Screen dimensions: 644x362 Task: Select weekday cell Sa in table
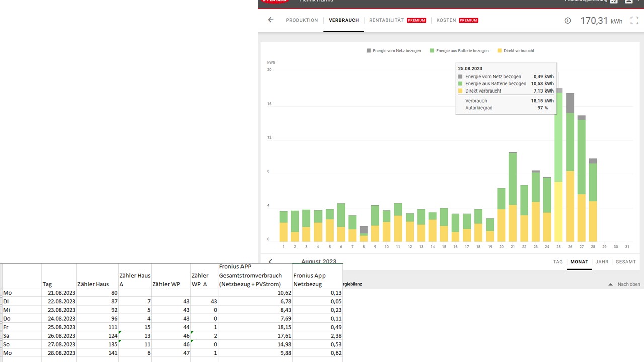pos(22,336)
